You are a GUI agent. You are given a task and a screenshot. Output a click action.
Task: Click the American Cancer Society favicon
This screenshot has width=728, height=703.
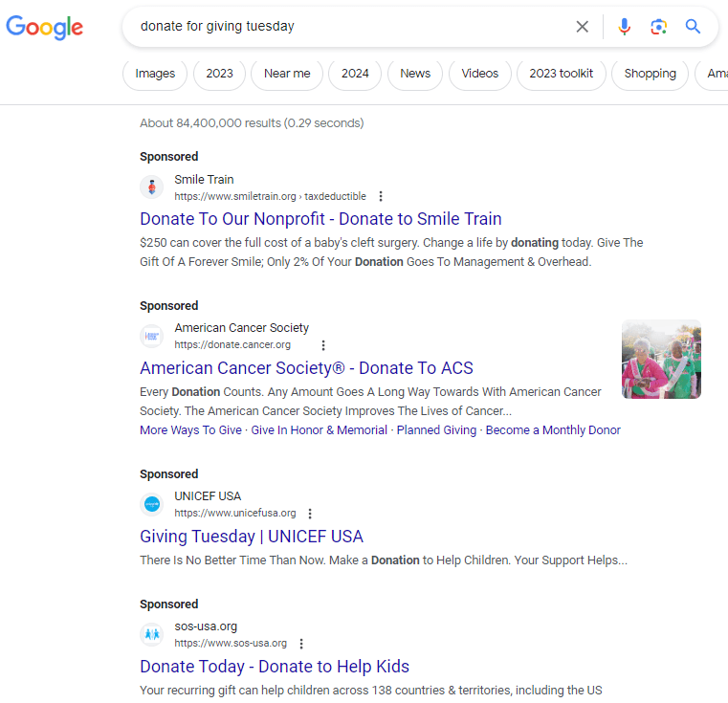152,336
